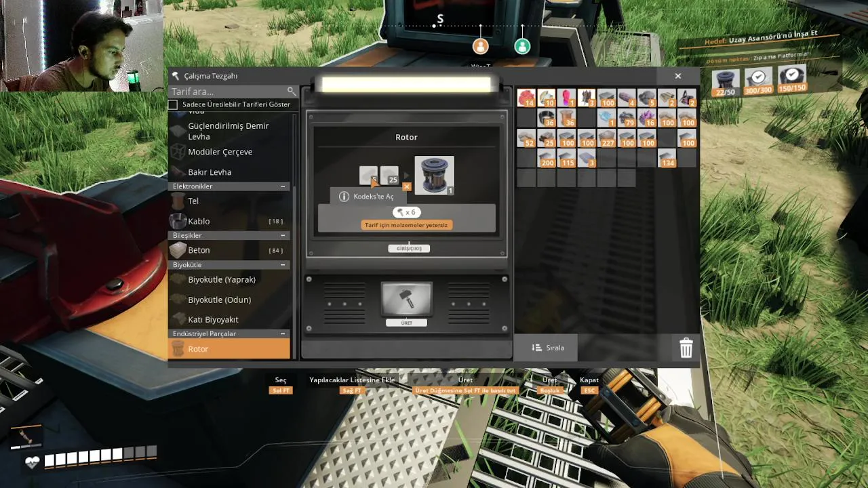
Task: Select the Biyokütle (Odun) recipe
Action: click(x=229, y=300)
